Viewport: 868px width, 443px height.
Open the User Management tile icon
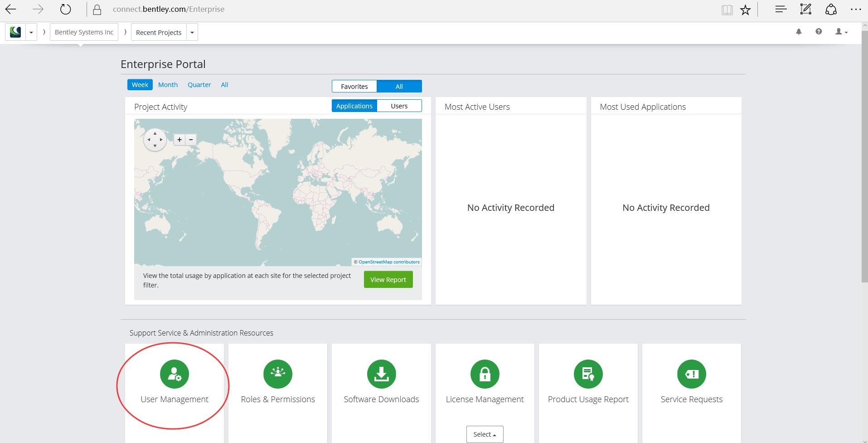(x=175, y=374)
